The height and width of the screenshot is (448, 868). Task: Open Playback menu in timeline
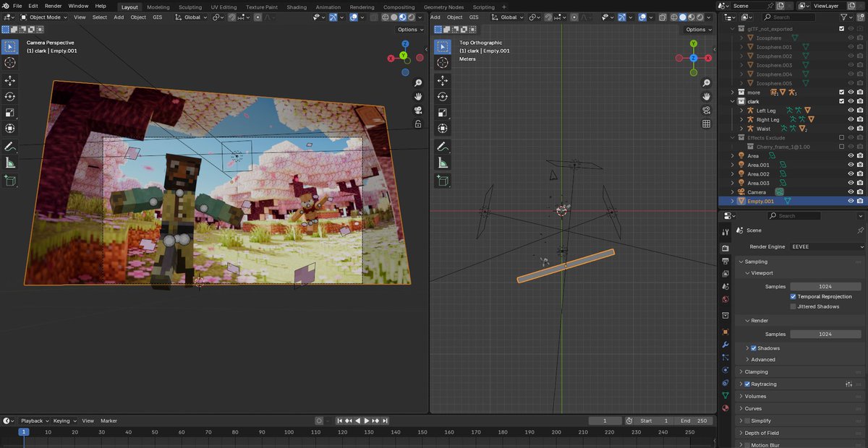33,421
